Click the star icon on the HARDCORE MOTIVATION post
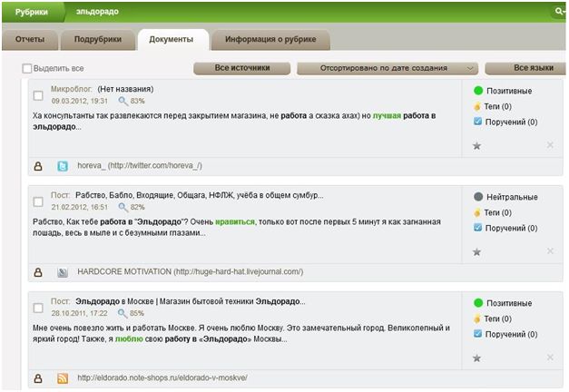Screen dimensions: 569x392 (477, 251)
